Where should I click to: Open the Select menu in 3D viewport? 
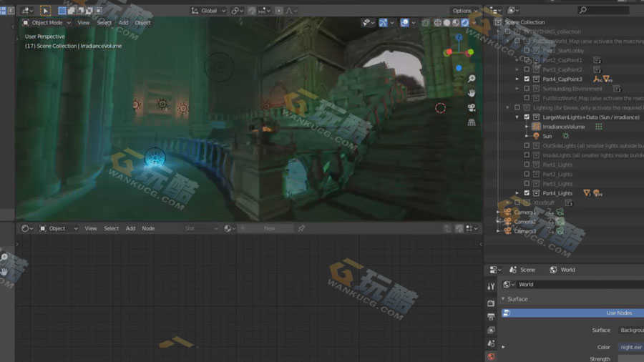click(x=104, y=23)
